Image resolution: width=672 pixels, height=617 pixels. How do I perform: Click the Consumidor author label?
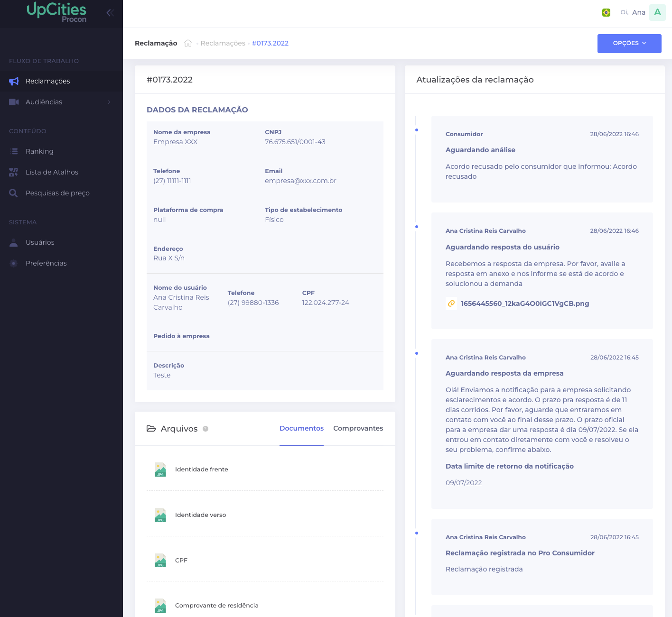click(x=464, y=134)
